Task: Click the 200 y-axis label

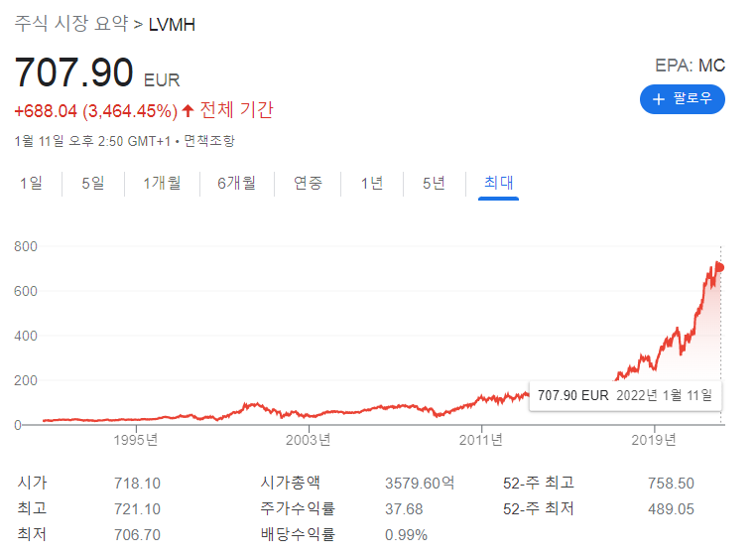Action: 26,380
